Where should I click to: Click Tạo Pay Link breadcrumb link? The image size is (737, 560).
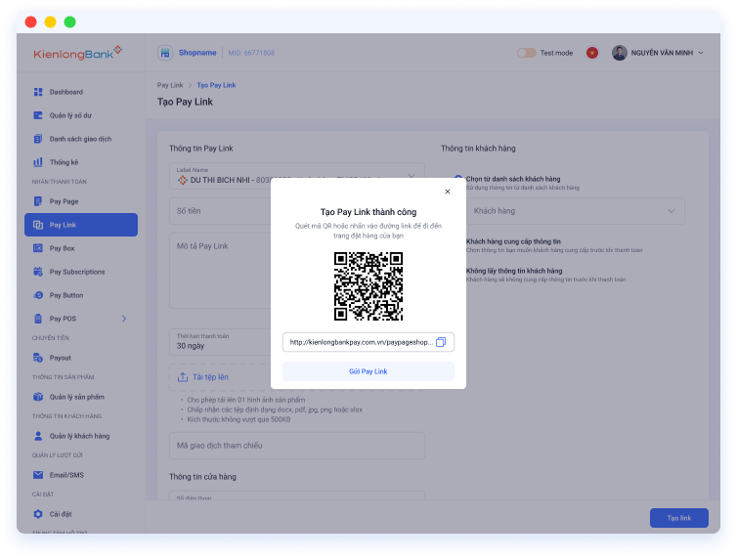216,85
